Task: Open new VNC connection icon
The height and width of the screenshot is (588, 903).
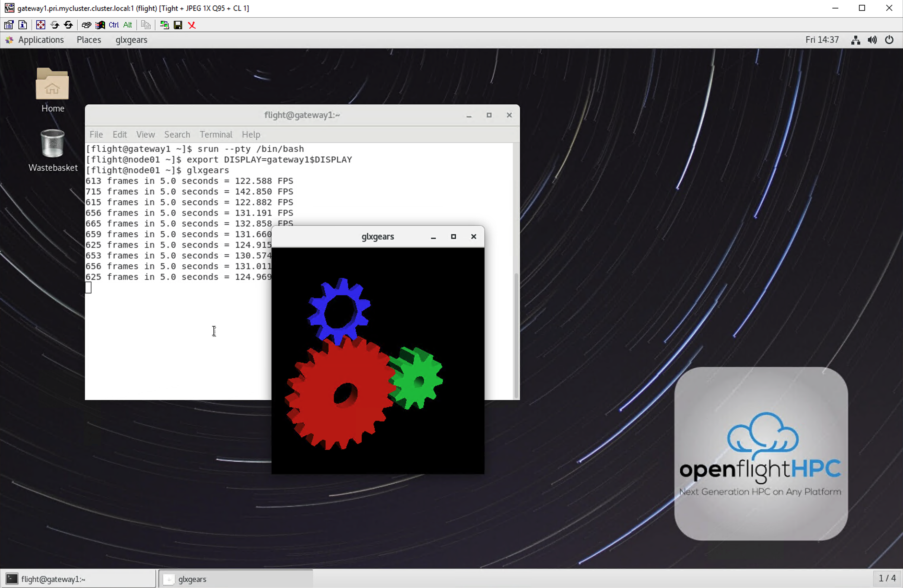Action: (x=164, y=25)
